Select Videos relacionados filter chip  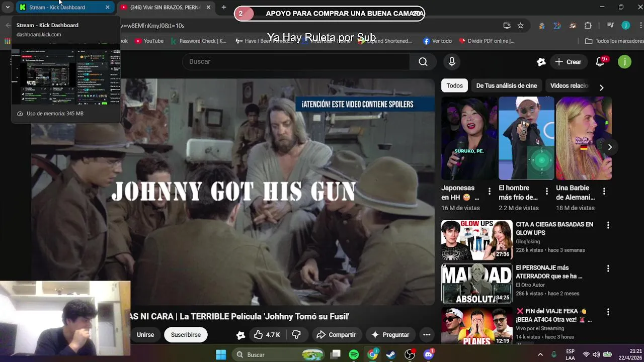pyautogui.click(x=569, y=85)
